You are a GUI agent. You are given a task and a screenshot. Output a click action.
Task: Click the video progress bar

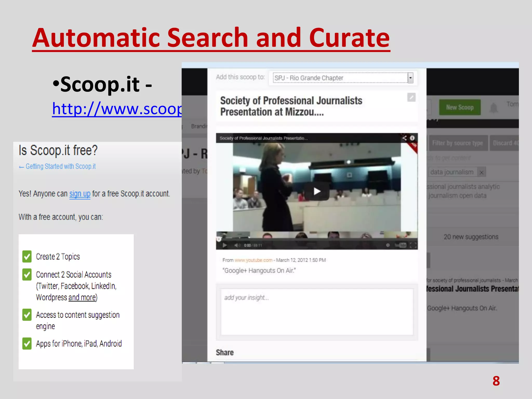(x=317, y=239)
